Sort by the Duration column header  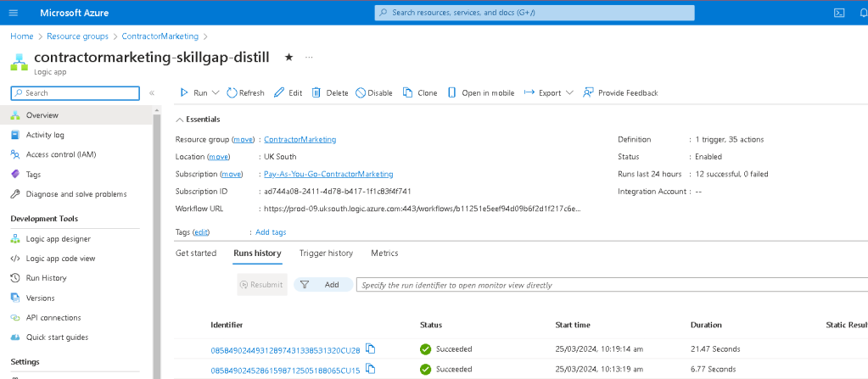click(706, 325)
